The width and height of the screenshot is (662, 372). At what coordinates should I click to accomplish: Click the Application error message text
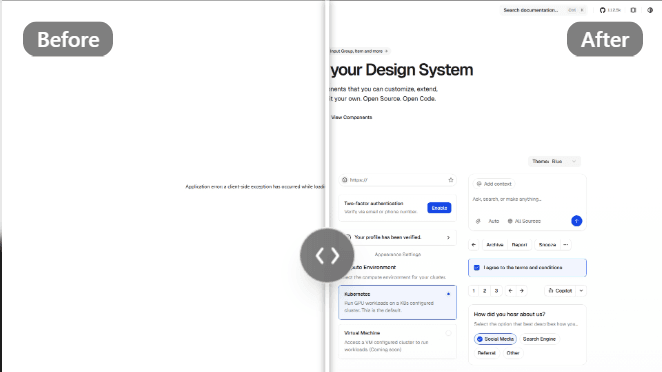click(255, 187)
